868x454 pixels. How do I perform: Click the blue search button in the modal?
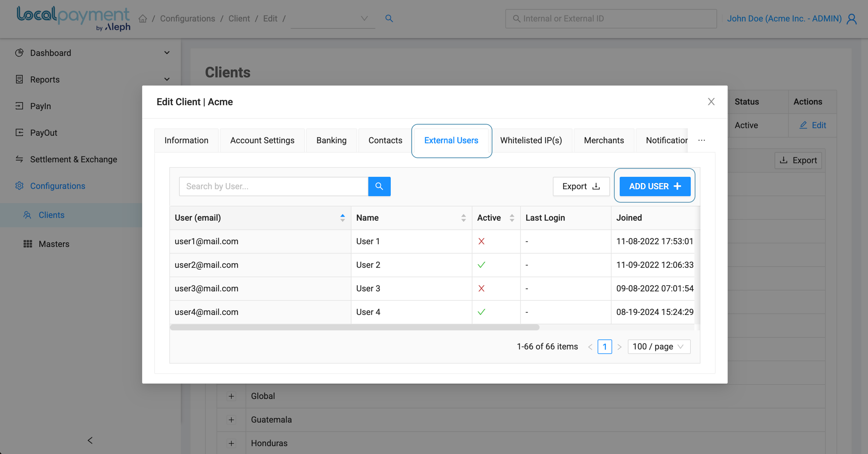(x=379, y=186)
